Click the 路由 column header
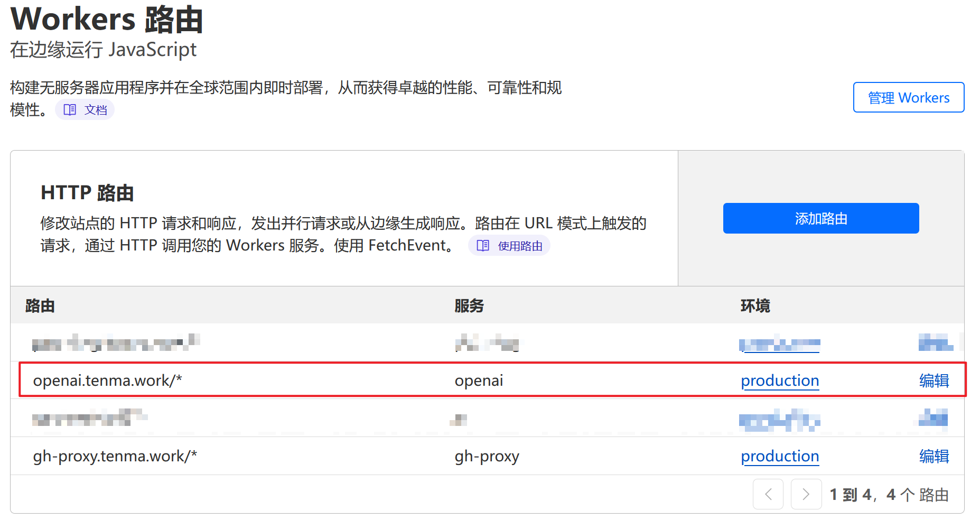The height and width of the screenshot is (520, 980). click(40, 305)
